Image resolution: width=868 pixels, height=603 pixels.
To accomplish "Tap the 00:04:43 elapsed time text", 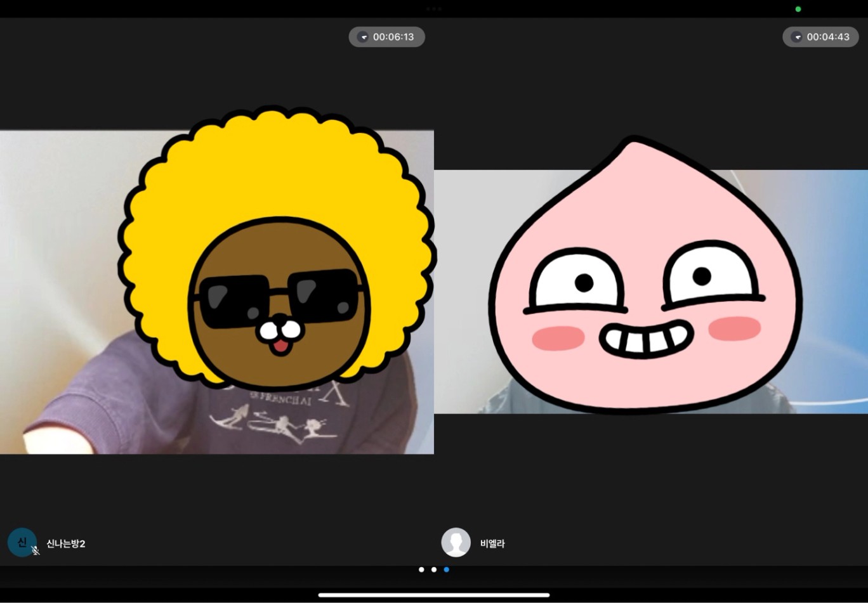I will [x=828, y=37].
